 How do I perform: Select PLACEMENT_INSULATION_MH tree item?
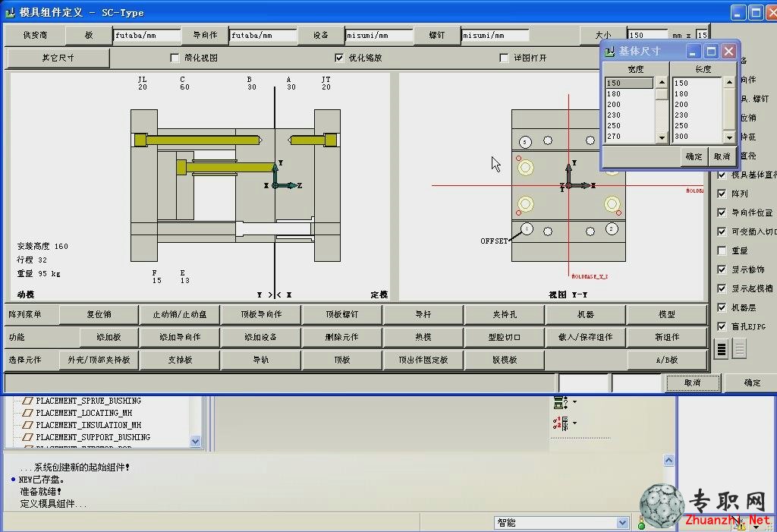click(88, 425)
